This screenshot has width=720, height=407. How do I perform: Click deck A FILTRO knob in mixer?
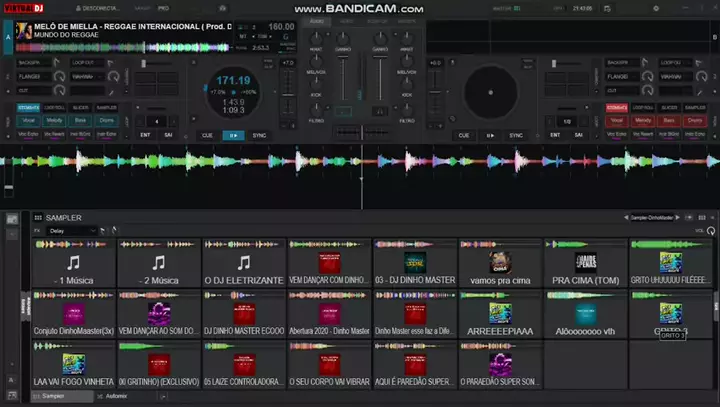tap(316, 109)
